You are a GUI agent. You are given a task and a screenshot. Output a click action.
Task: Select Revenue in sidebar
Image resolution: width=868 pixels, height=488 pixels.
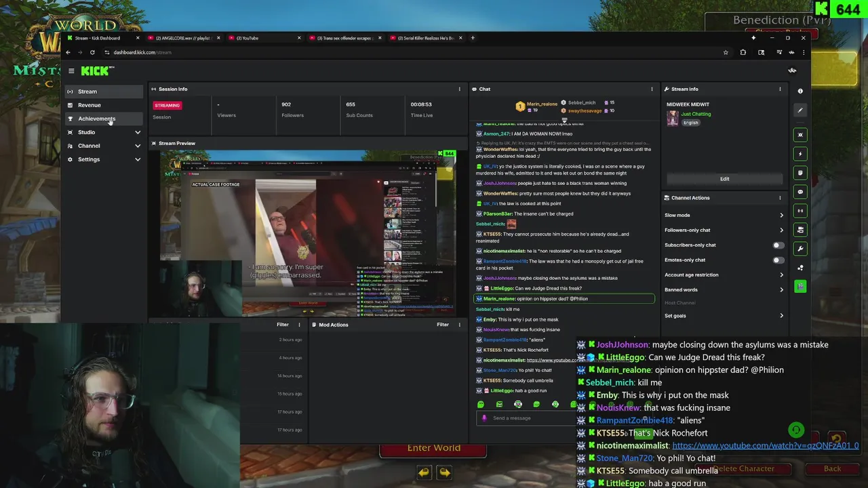pyautogui.click(x=104, y=105)
